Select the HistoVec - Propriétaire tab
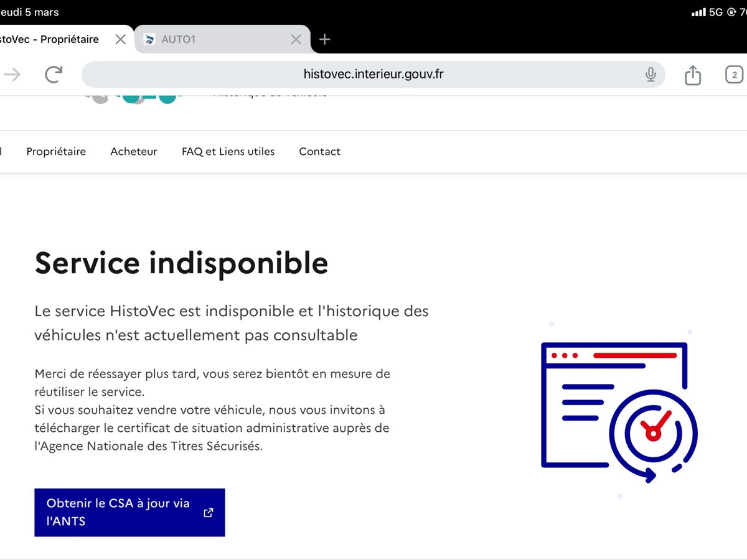Screen dimensions: 747x560 coord(56,39)
